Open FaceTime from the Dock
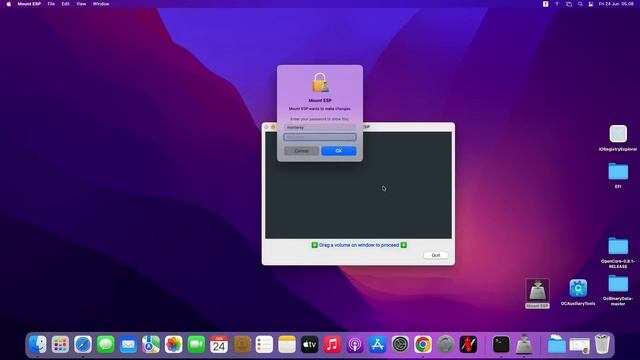This screenshot has height=360, width=640. (x=196, y=344)
